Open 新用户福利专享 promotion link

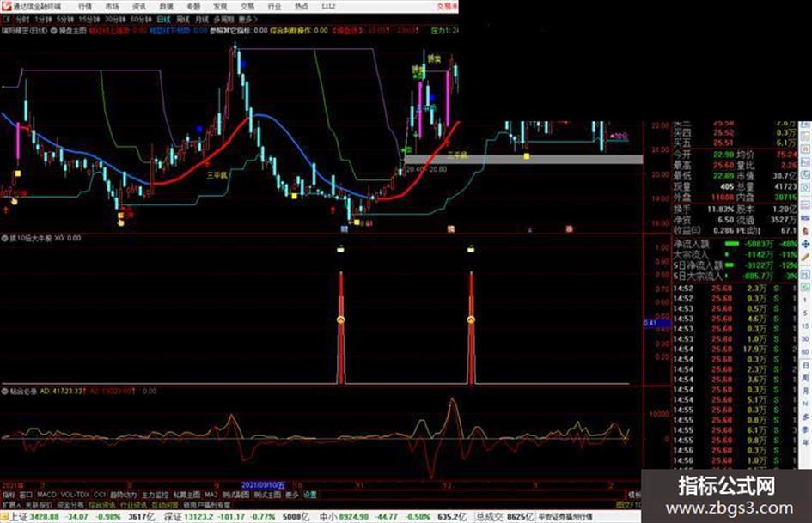[x=206, y=504]
